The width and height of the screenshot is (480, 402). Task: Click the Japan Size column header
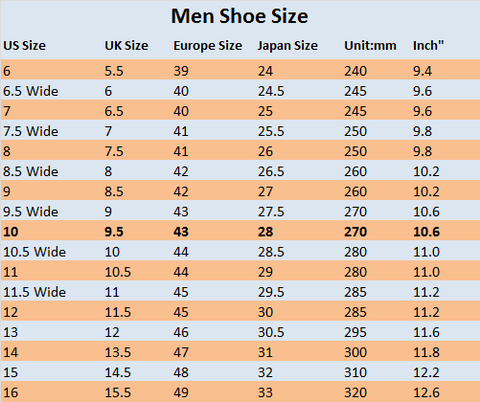coord(288,46)
